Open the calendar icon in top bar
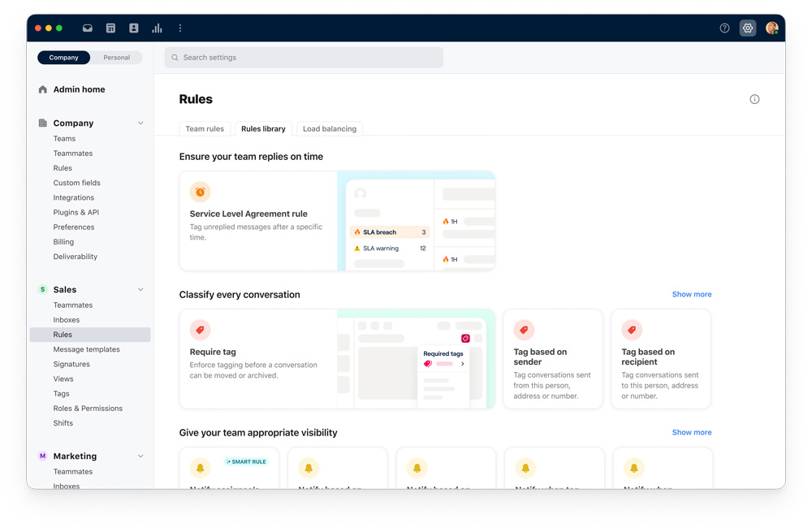Viewport: 812px width, 528px height. pyautogui.click(x=110, y=28)
